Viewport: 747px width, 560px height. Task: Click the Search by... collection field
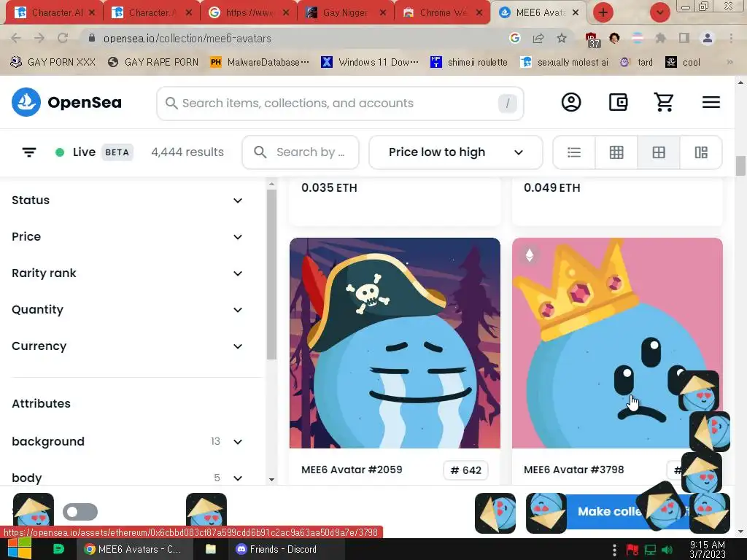tap(301, 152)
